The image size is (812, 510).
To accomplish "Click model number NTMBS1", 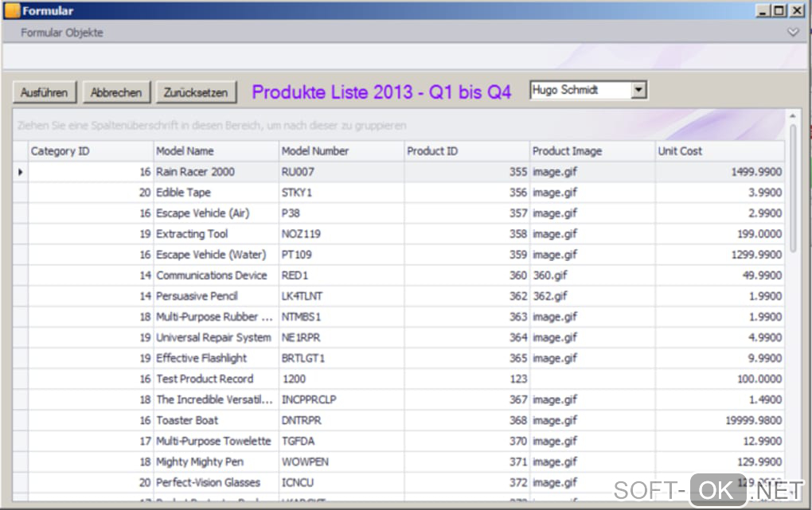I will 302,317.
